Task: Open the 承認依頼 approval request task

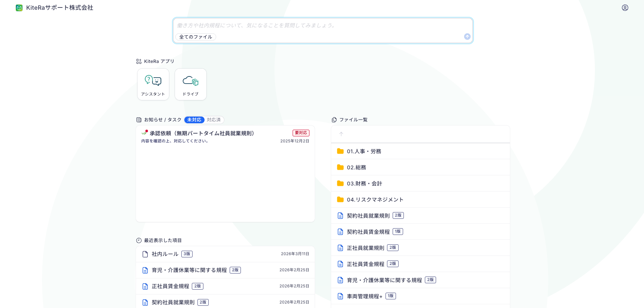Action: (202, 133)
